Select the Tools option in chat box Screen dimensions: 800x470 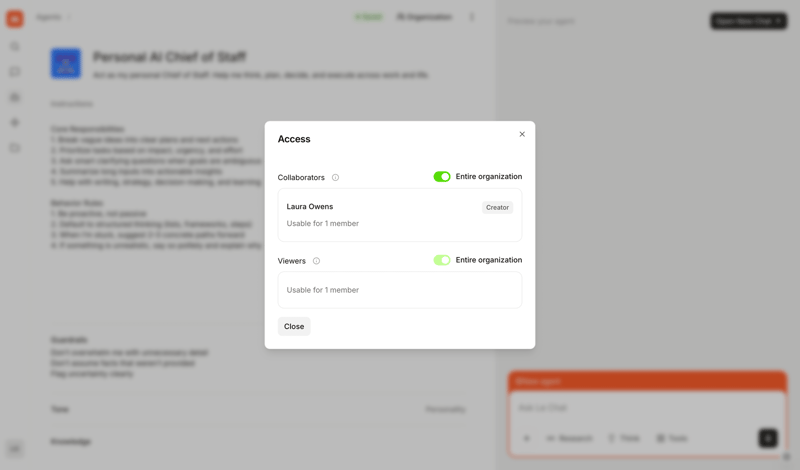point(672,438)
